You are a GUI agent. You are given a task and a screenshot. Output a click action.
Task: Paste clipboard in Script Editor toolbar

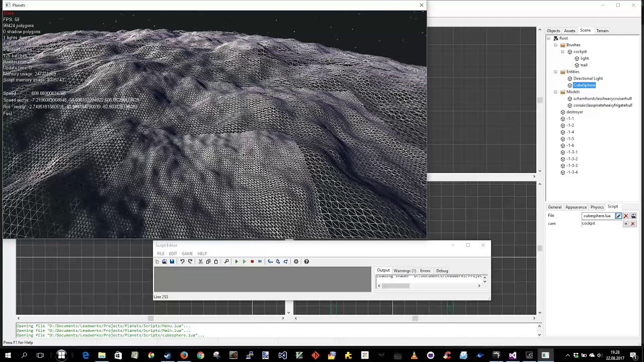pos(216,261)
